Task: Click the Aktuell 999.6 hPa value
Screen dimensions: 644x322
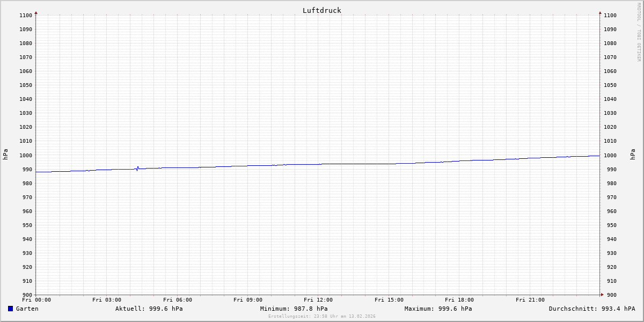Action: click(149, 309)
